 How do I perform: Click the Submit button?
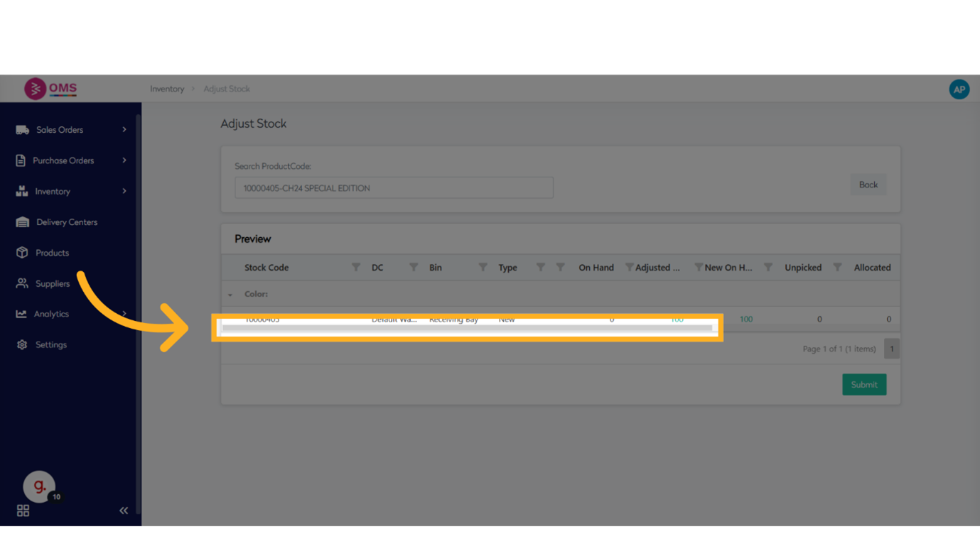863,385
